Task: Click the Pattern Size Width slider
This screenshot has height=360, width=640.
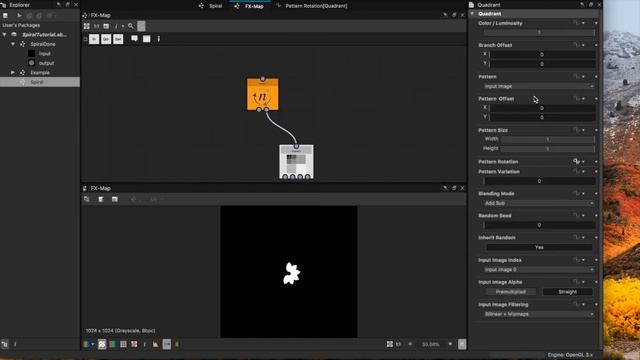Action: pyautogui.click(x=548, y=139)
